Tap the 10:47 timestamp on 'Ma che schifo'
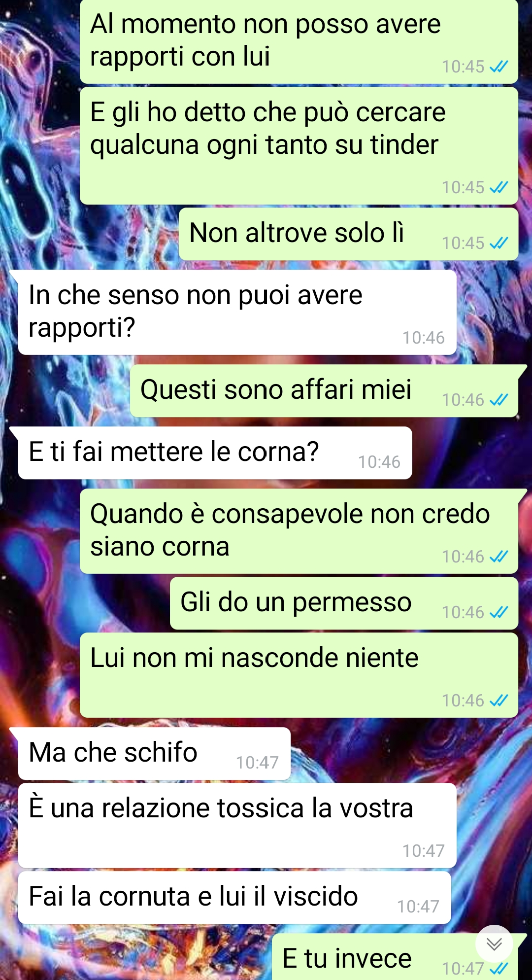Image resolution: width=532 pixels, height=980 pixels. click(x=257, y=763)
